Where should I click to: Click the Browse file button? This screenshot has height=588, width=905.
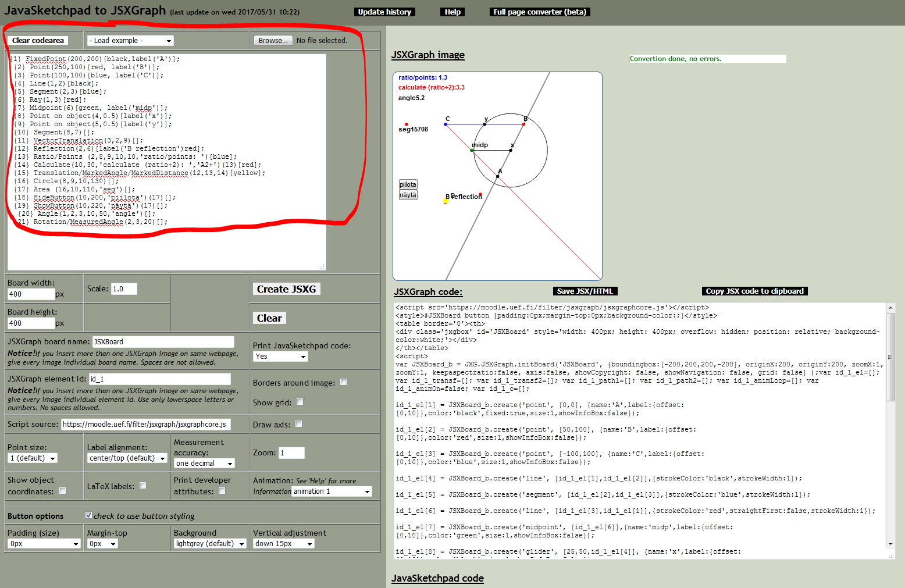click(273, 41)
